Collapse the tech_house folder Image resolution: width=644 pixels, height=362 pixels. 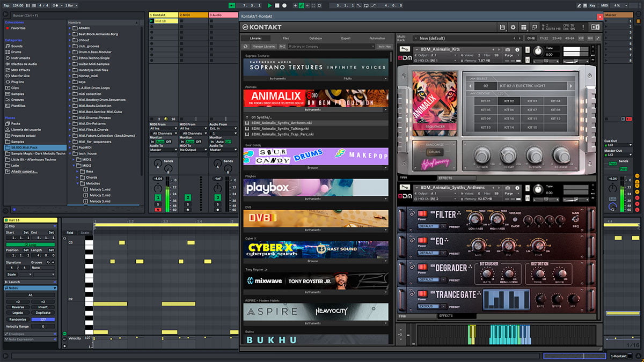70,153
